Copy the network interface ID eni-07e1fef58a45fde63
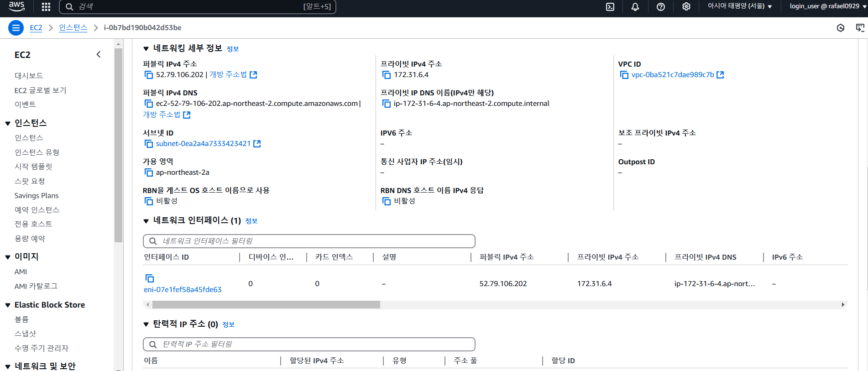The height and width of the screenshot is (371, 868). 150,278
